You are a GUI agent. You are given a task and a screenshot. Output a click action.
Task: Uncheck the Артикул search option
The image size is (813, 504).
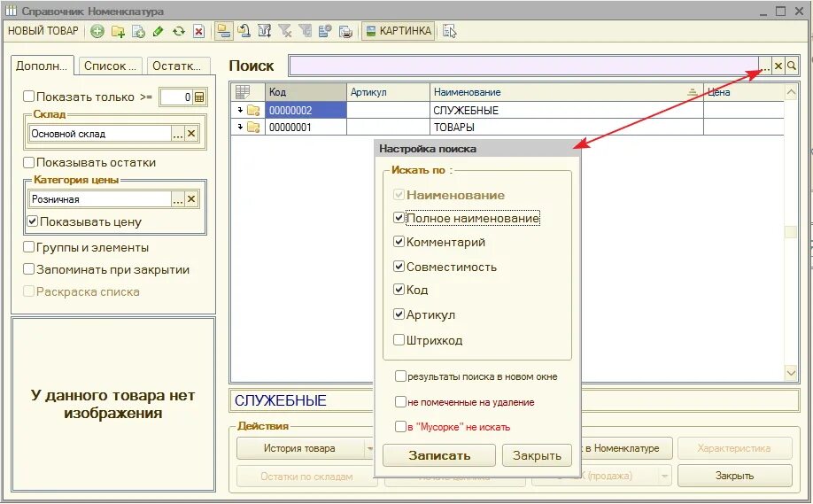click(399, 314)
